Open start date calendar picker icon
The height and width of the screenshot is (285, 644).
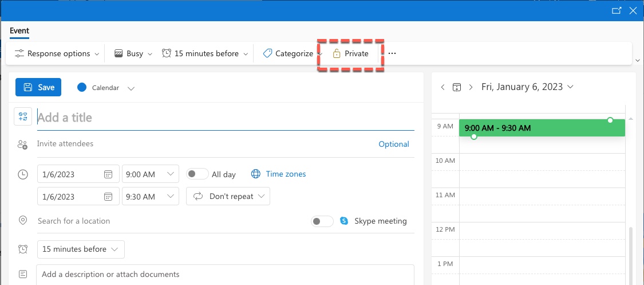pos(108,174)
